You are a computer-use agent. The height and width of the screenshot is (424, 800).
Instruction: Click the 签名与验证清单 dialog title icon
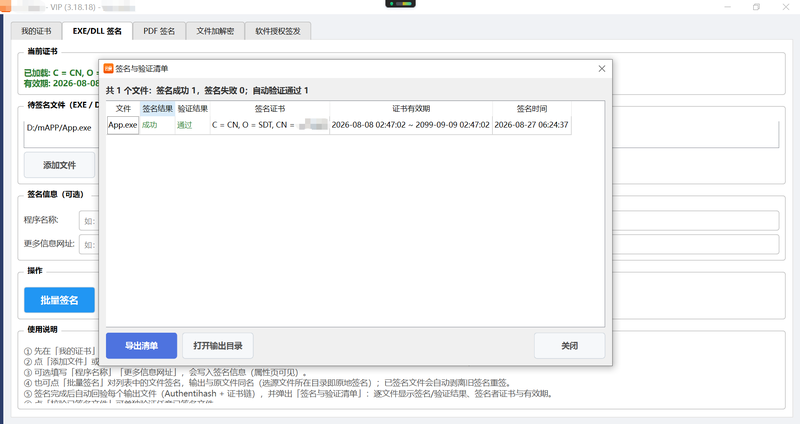pos(108,68)
